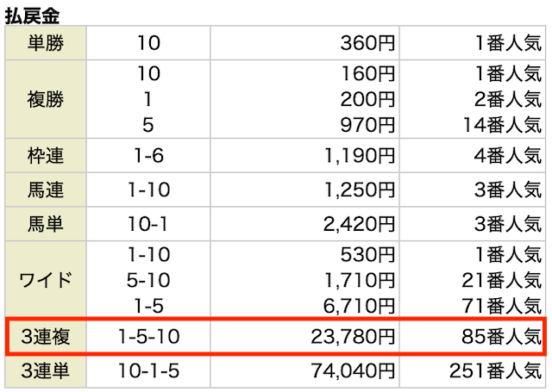Select the 970円 payout in 複勝
552x392 pixels.
point(367,125)
